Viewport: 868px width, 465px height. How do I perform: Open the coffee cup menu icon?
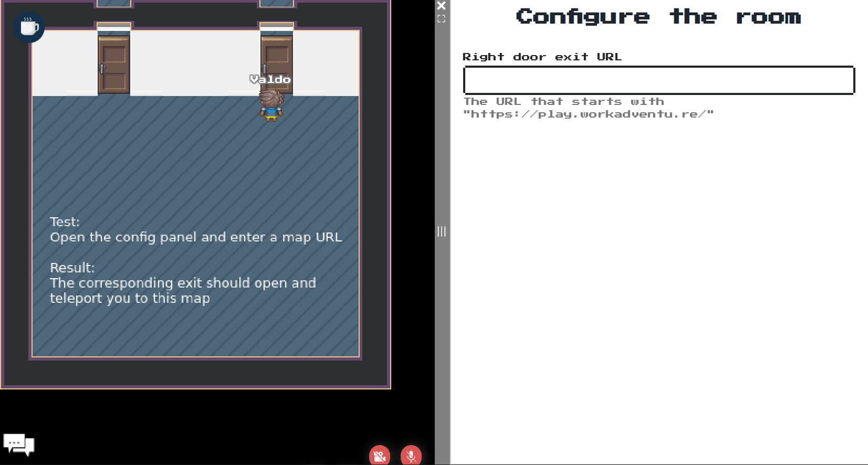click(29, 27)
